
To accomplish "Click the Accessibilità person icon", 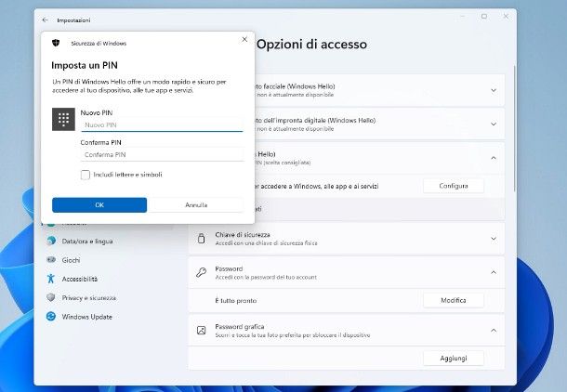I will point(51,278).
